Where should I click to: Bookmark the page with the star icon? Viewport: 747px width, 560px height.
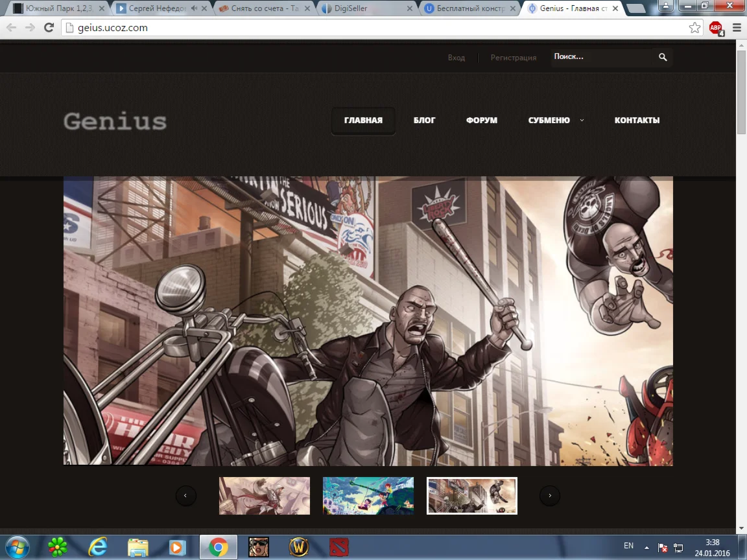[x=694, y=28]
